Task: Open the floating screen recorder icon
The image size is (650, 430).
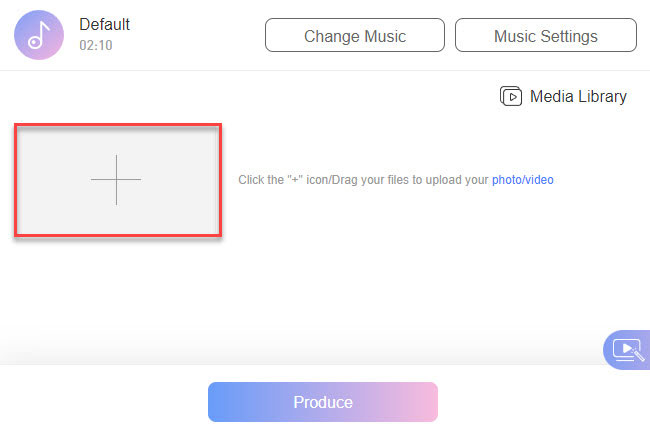Action: 627,350
